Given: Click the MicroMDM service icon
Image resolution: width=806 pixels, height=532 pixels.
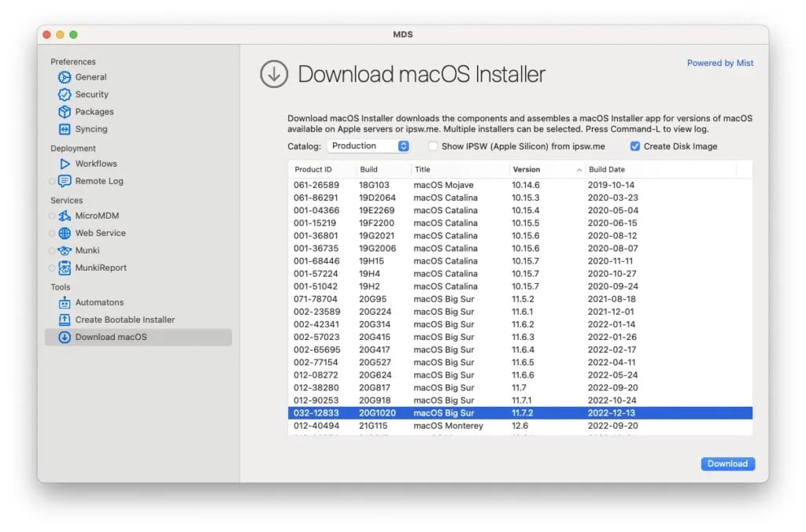Looking at the screenshot, I should tap(65, 216).
